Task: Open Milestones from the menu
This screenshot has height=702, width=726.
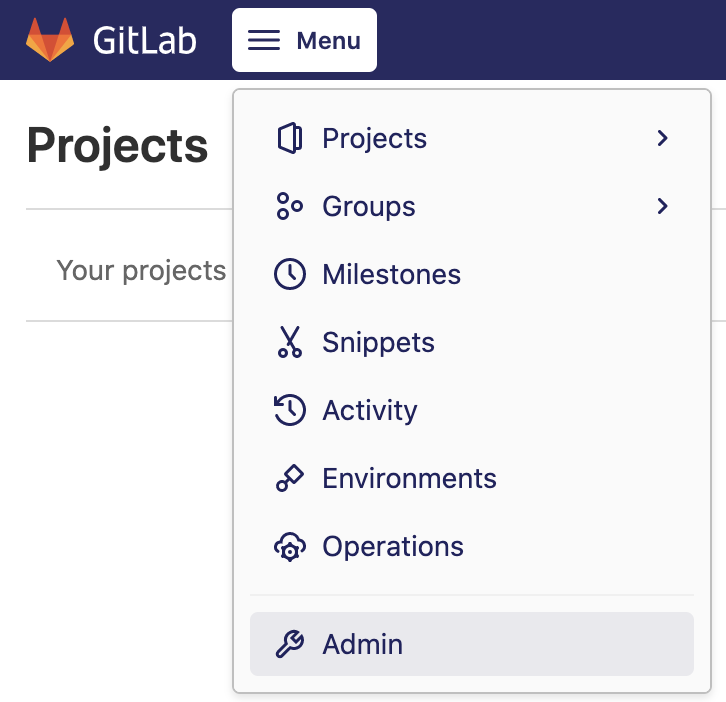Action: point(391,275)
